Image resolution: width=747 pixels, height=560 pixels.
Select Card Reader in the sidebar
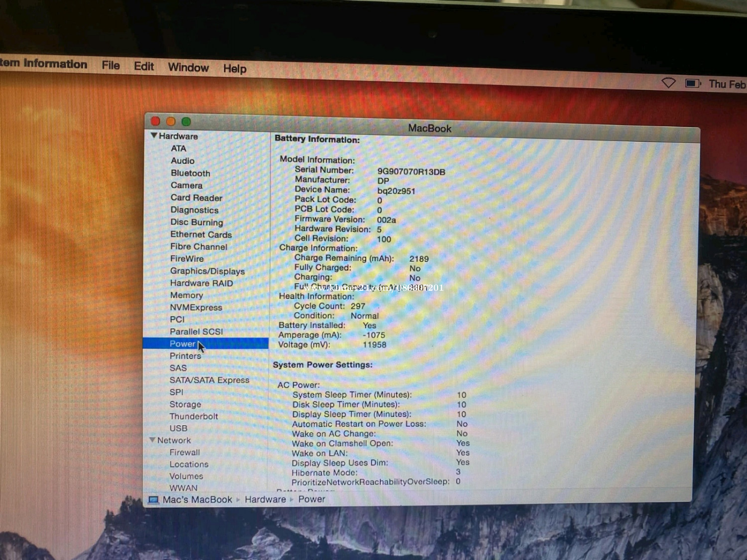pyautogui.click(x=196, y=198)
